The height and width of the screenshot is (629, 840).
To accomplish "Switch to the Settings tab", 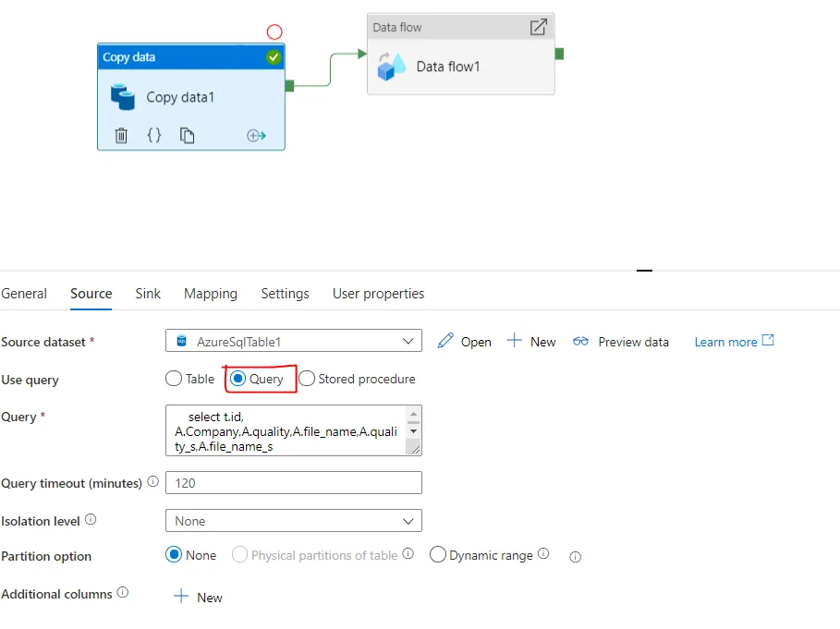I will [285, 294].
